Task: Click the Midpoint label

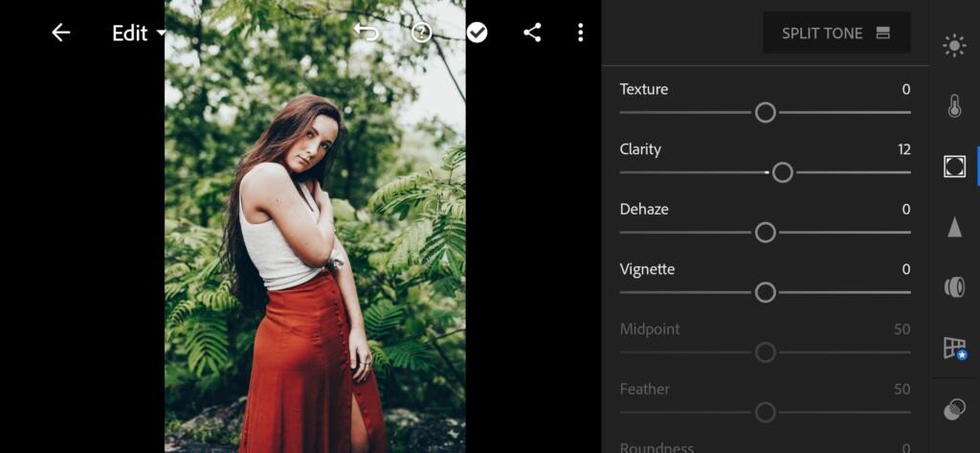Action: coord(650,329)
